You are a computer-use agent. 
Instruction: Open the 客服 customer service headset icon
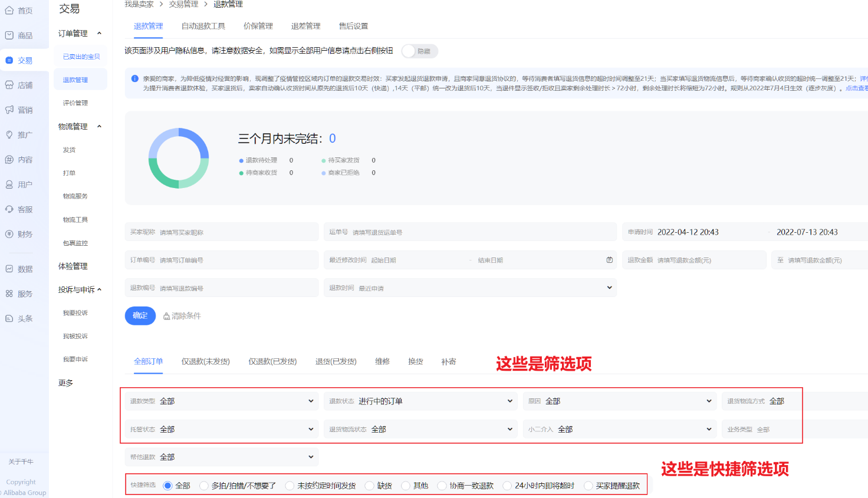9,209
